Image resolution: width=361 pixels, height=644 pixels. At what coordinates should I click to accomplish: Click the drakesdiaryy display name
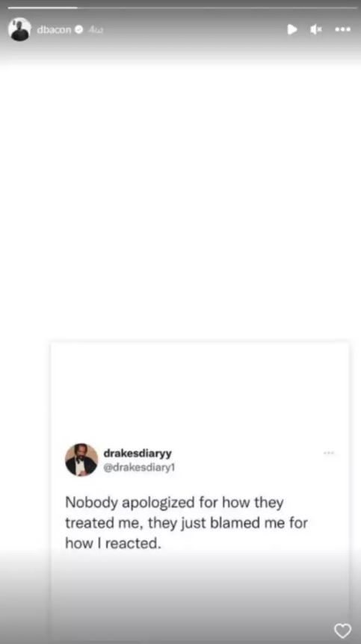click(x=138, y=453)
